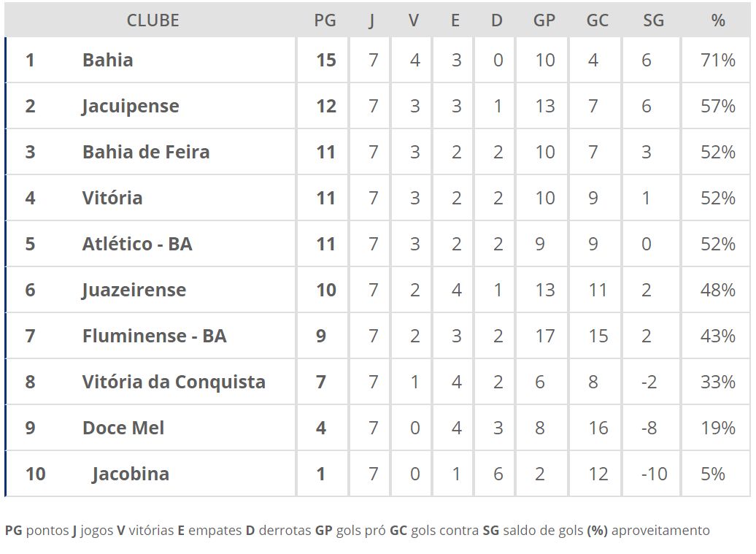Click the Bahia team name
The image size is (756, 554).
107,60
